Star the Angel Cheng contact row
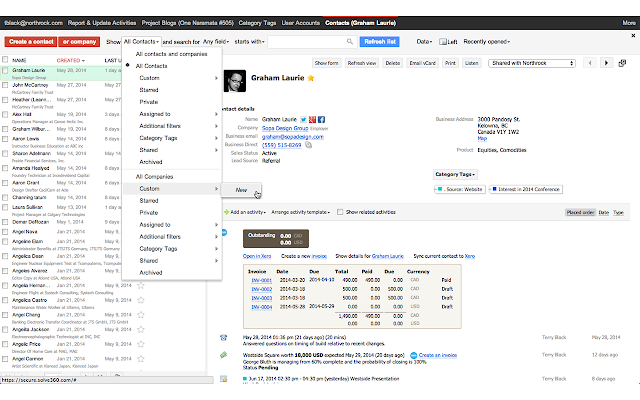Viewport: 640px width, 400px height. pos(141,315)
